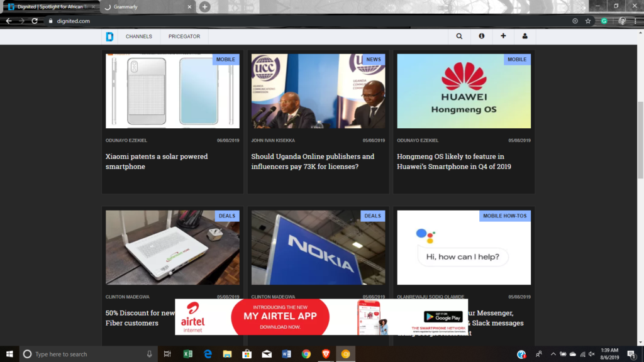Show hidden tray icons chevron
Screen dimensions: 644x362
(553, 354)
